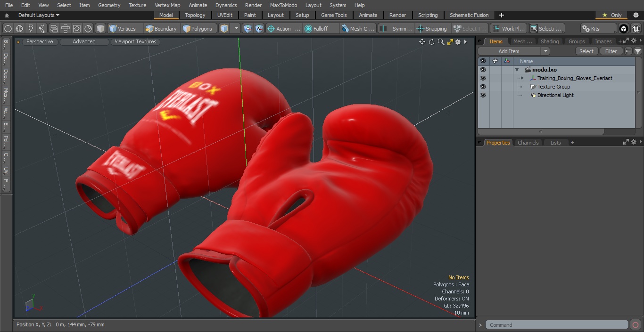
Task: Click the Boundary button
Action: 162,29
